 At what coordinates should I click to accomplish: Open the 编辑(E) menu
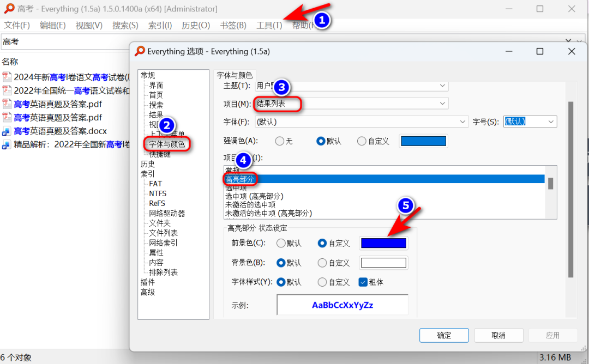[52, 25]
